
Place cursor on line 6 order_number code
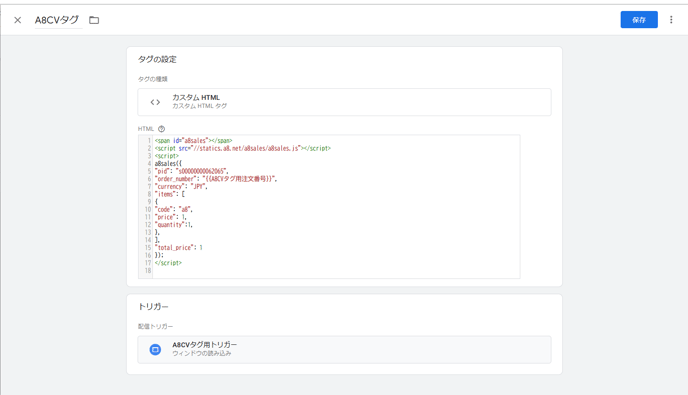(x=216, y=179)
